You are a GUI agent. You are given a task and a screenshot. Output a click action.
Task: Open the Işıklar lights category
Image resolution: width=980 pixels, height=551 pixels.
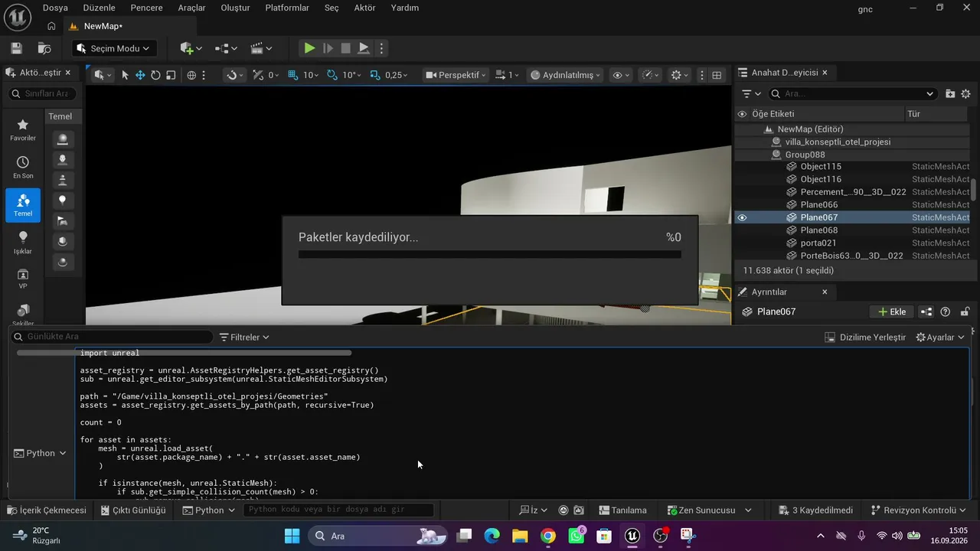(x=23, y=243)
